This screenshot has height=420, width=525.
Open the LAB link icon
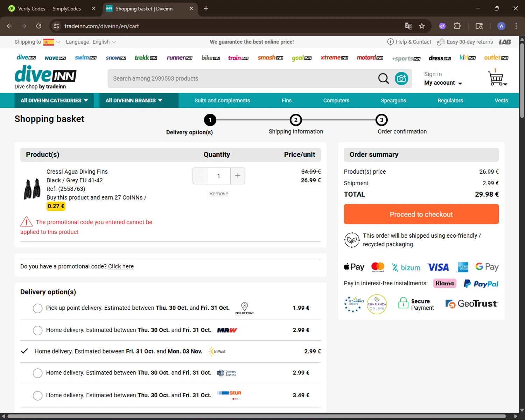(x=505, y=42)
